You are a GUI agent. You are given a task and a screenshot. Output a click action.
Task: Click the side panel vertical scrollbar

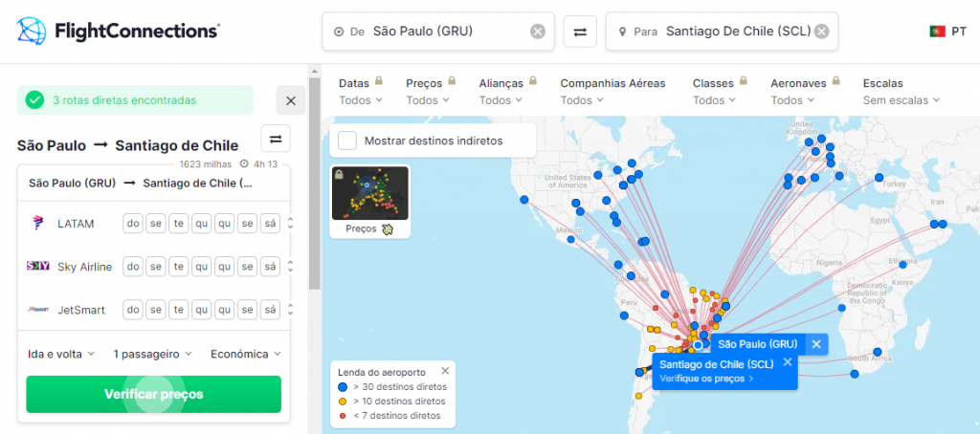tap(314, 184)
